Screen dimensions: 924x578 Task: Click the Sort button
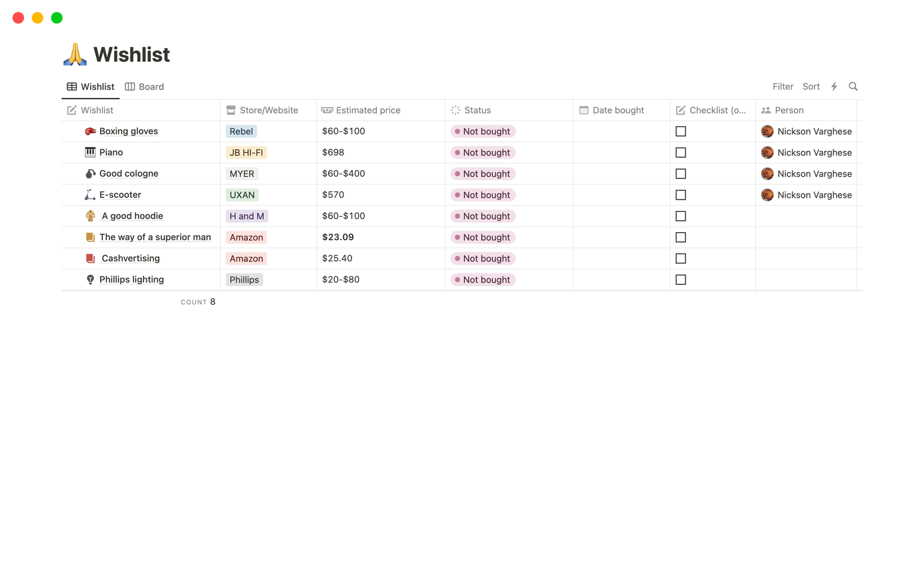pyautogui.click(x=811, y=87)
